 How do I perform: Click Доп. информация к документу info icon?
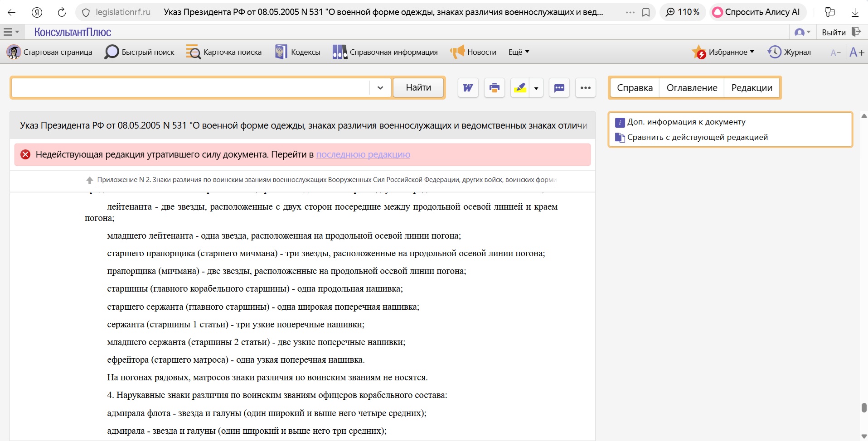(x=619, y=122)
